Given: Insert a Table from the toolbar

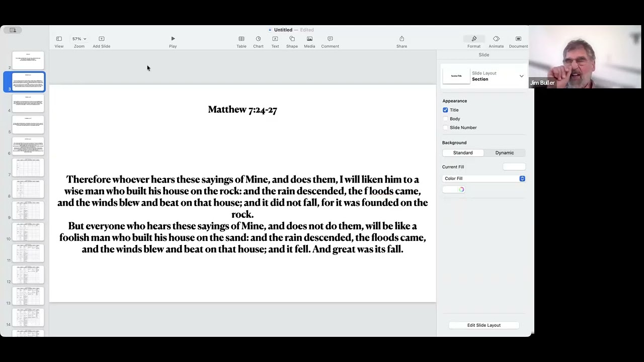Looking at the screenshot, I should tap(242, 39).
